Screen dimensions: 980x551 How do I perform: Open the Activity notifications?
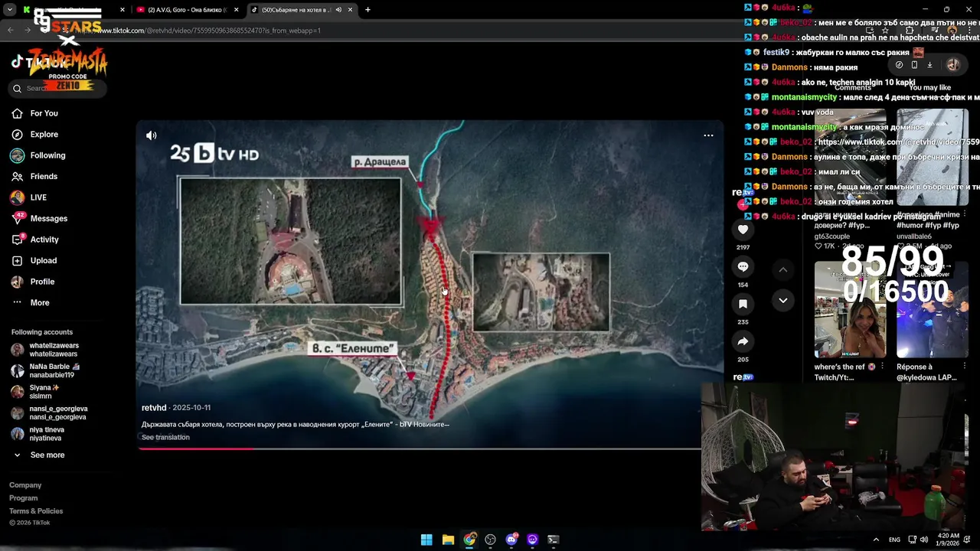coord(35,240)
